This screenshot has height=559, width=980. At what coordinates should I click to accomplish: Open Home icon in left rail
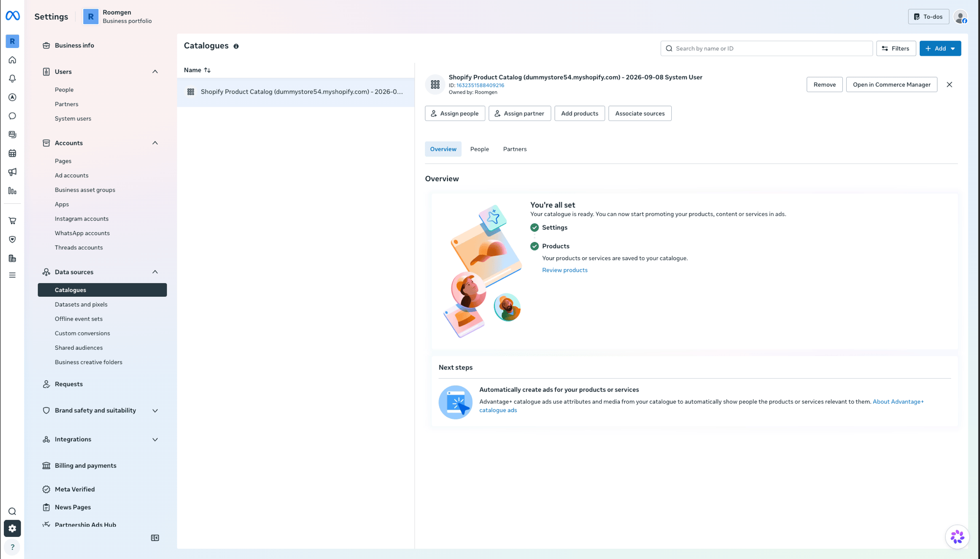(x=12, y=60)
